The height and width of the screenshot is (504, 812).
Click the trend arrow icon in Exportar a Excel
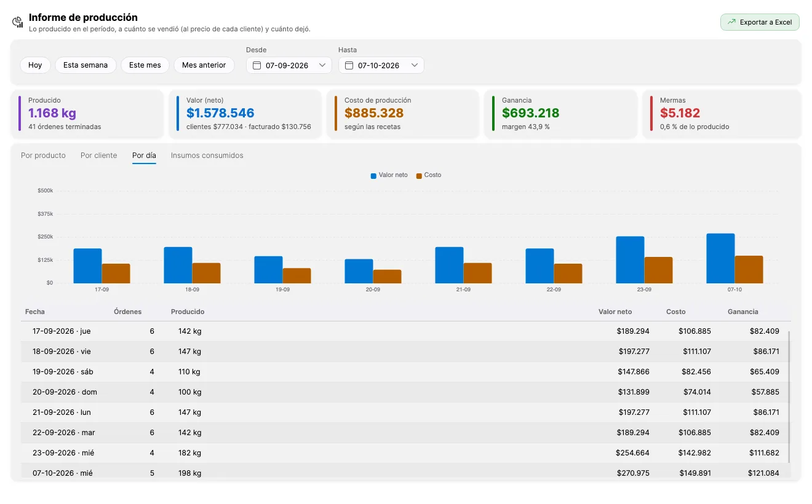click(x=731, y=22)
